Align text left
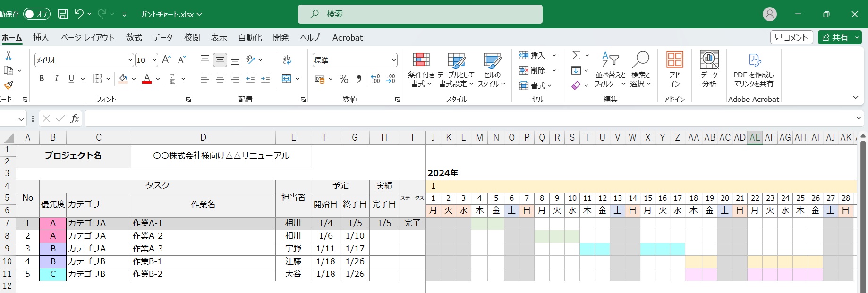This screenshot has height=293, width=868. pos(205,79)
